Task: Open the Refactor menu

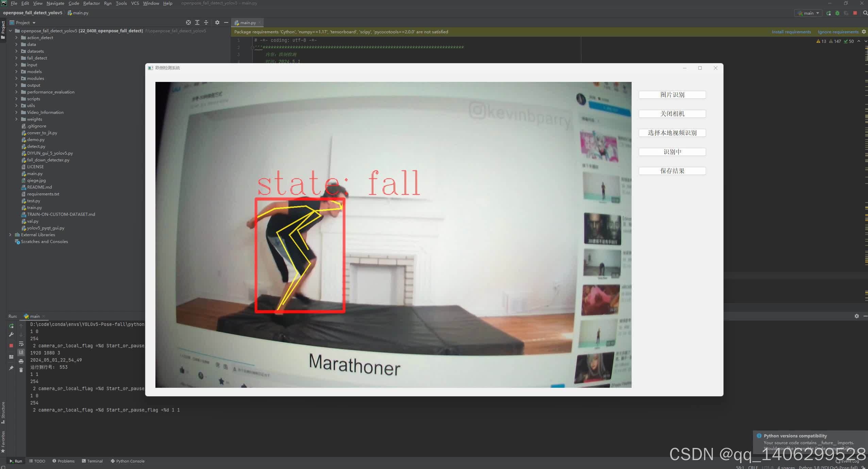Action: pos(91,3)
